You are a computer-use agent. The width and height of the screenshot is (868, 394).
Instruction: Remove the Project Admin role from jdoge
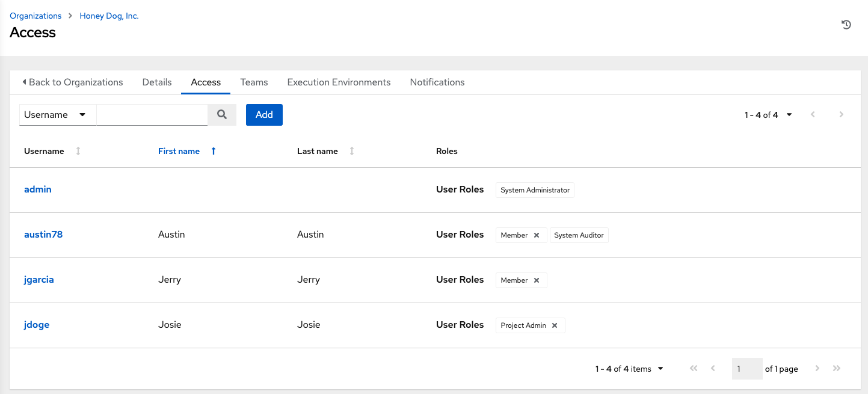[x=555, y=325]
